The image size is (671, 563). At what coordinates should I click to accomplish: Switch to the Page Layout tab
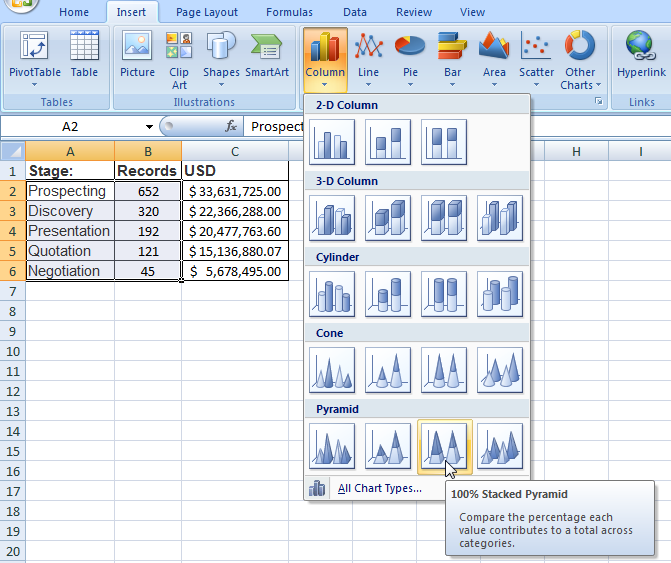click(207, 12)
